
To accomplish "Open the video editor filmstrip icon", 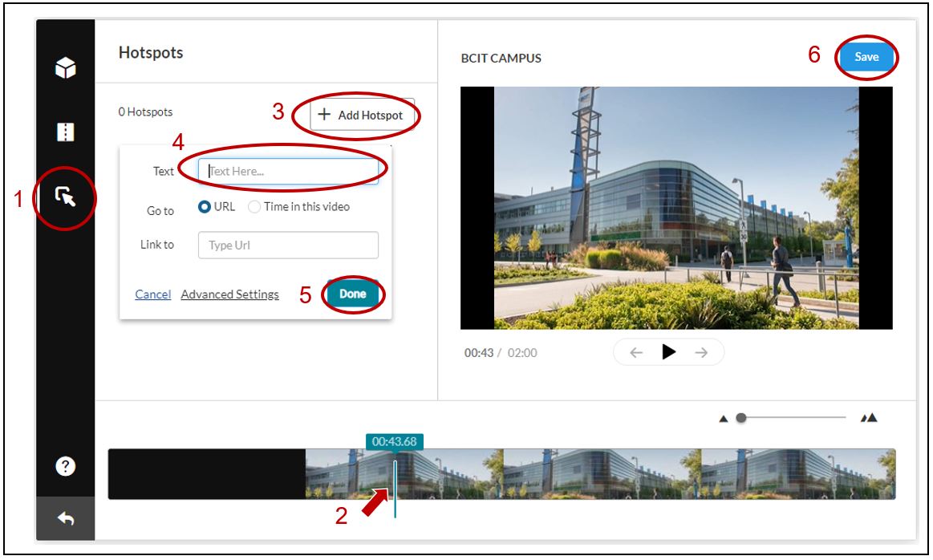I will [65, 132].
